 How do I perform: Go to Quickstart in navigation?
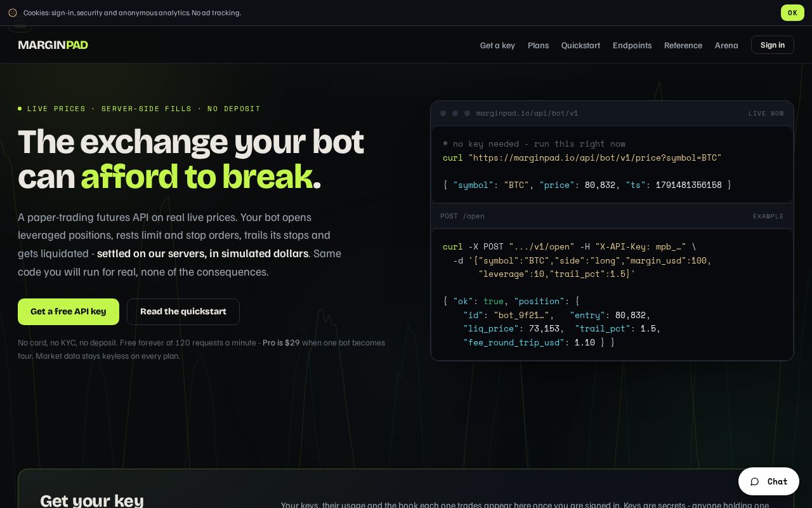[580, 45]
